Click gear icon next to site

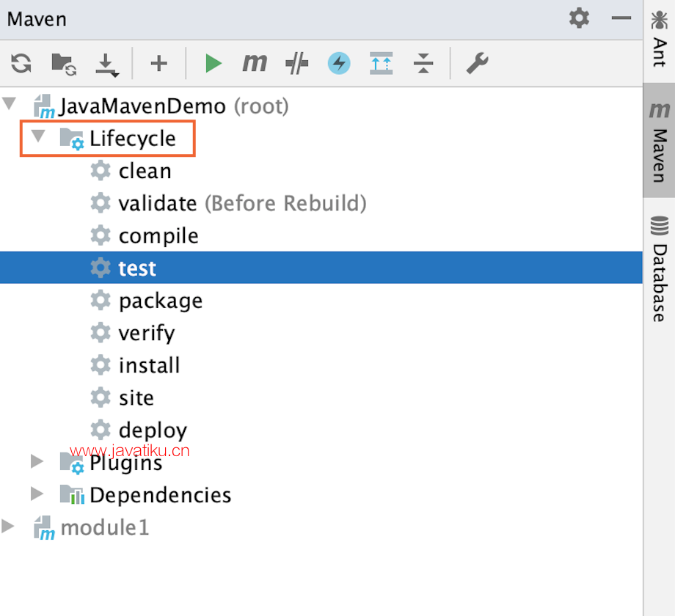point(101,397)
